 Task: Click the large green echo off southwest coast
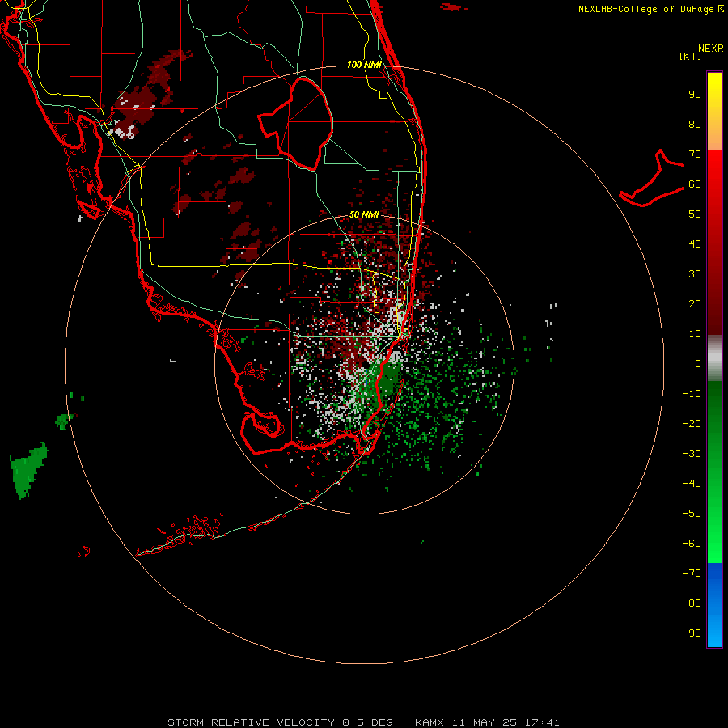28,469
